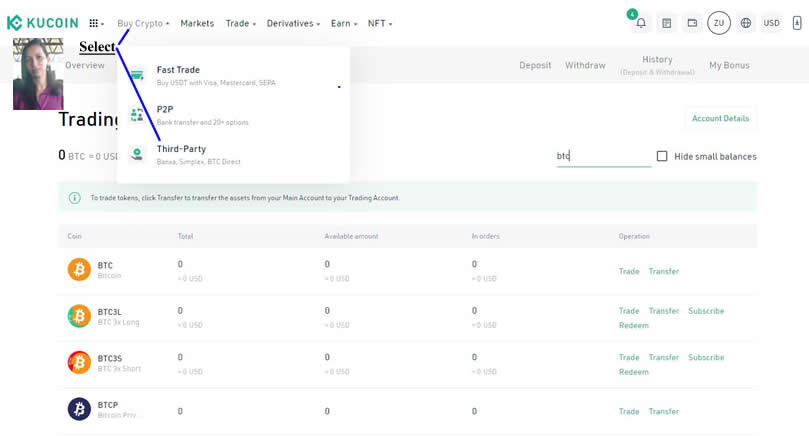Viewport: 809px width, 436px height.
Task: Click Transfer in the BTC3S row
Action: [x=664, y=357]
